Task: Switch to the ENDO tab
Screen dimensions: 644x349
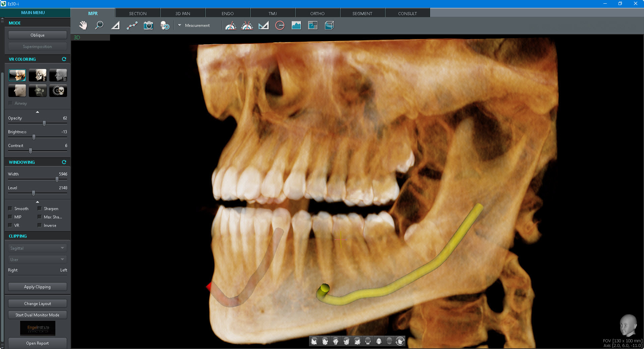Action: (x=227, y=13)
